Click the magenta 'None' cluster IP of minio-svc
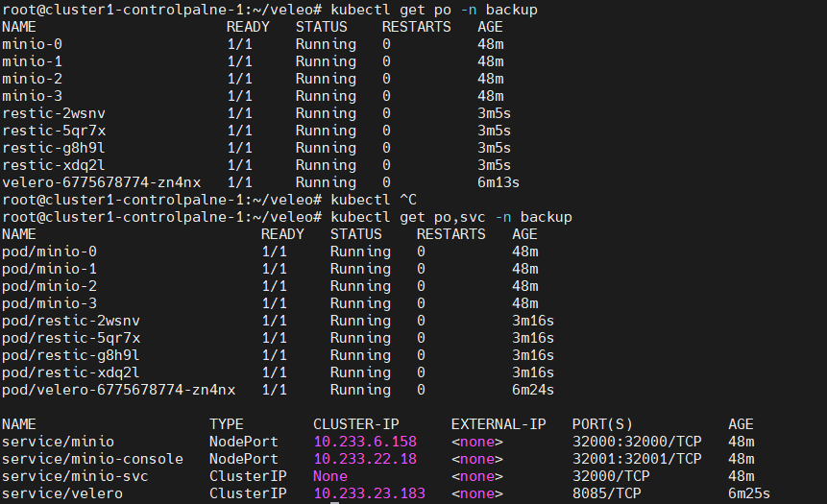The image size is (827, 504). tap(330, 476)
